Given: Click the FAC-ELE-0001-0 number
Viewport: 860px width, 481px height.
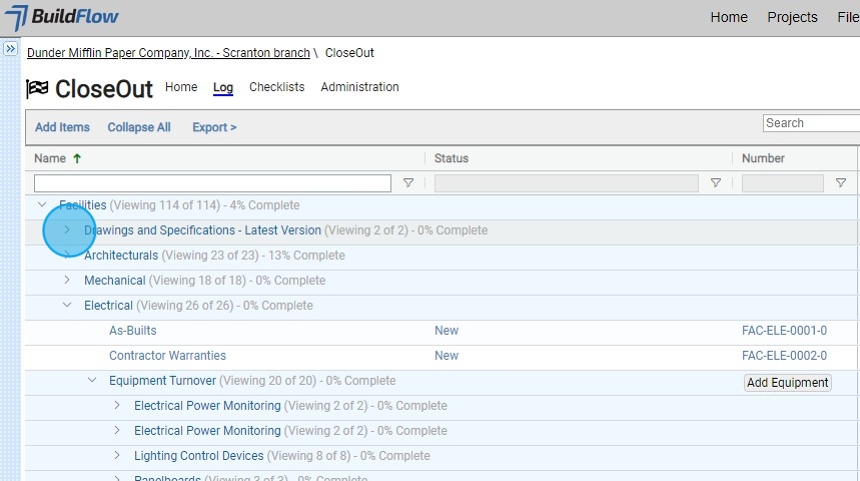Looking at the screenshot, I should (x=784, y=330).
